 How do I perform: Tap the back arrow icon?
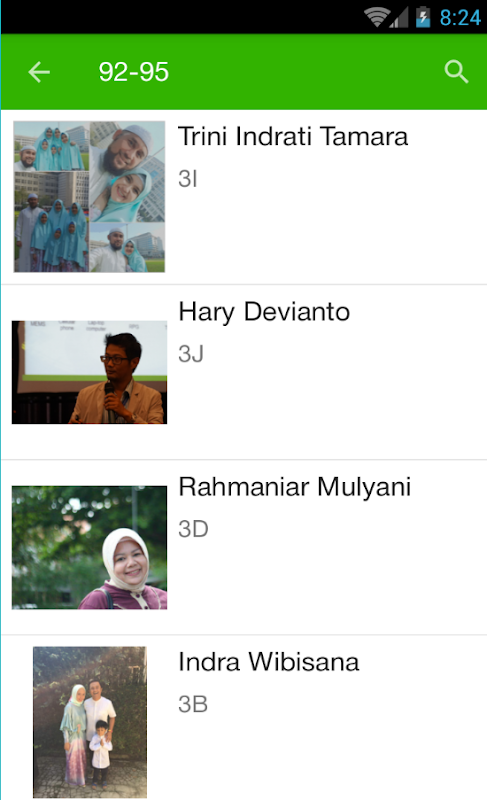(x=39, y=72)
